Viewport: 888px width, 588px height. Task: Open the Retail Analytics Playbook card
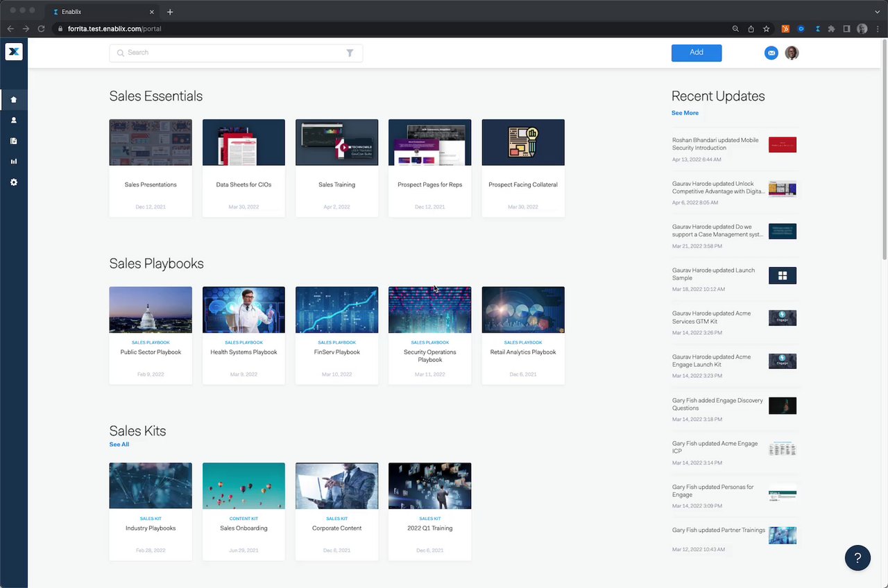pyautogui.click(x=523, y=336)
